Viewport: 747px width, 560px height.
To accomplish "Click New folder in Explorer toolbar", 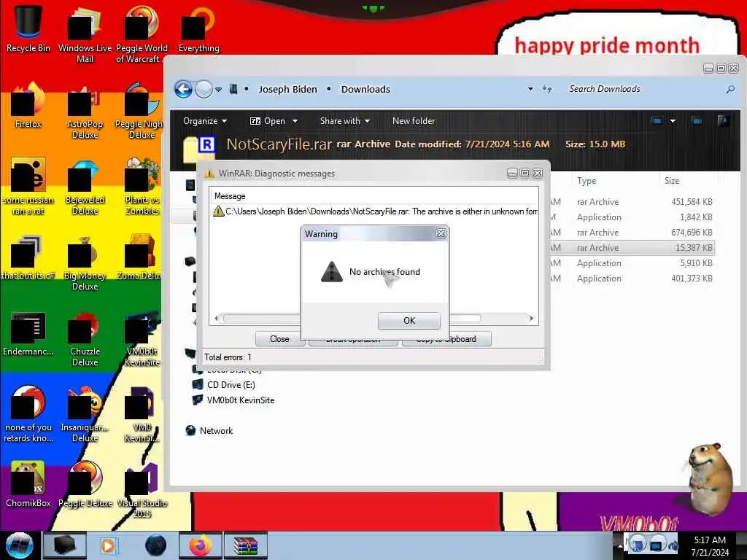I will pyautogui.click(x=414, y=121).
